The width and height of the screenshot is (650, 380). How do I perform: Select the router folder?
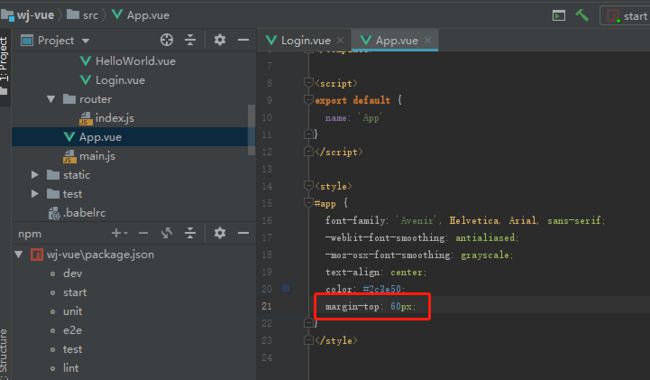[87, 99]
